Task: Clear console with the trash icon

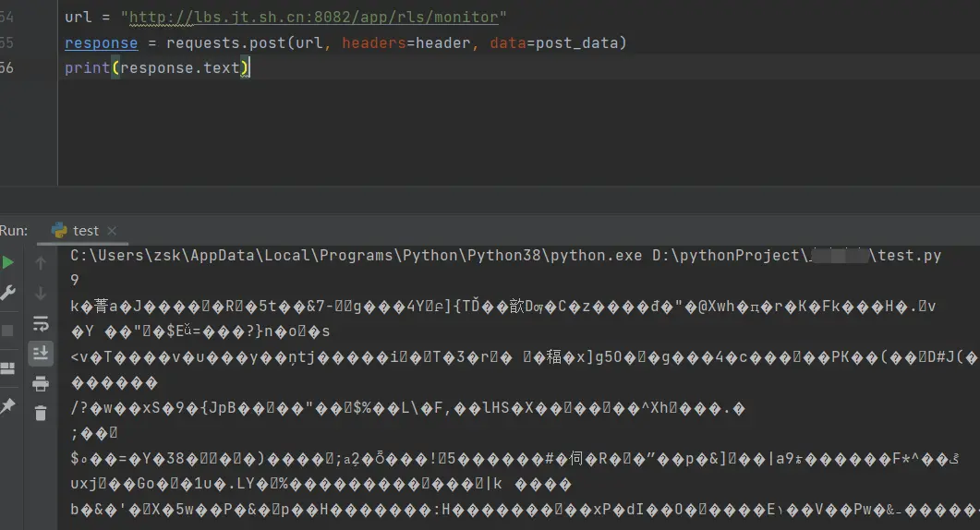Action: click(x=41, y=413)
